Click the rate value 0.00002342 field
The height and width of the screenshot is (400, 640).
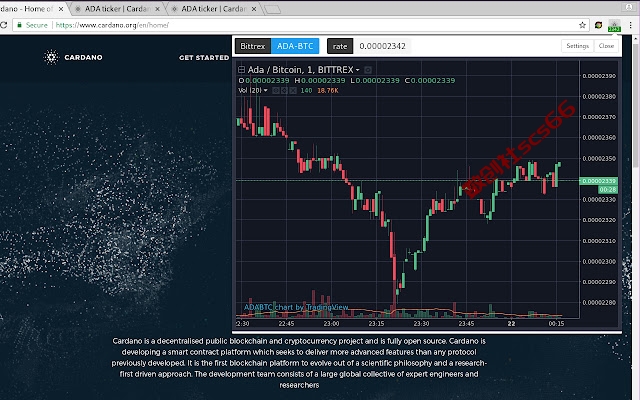point(382,46)
